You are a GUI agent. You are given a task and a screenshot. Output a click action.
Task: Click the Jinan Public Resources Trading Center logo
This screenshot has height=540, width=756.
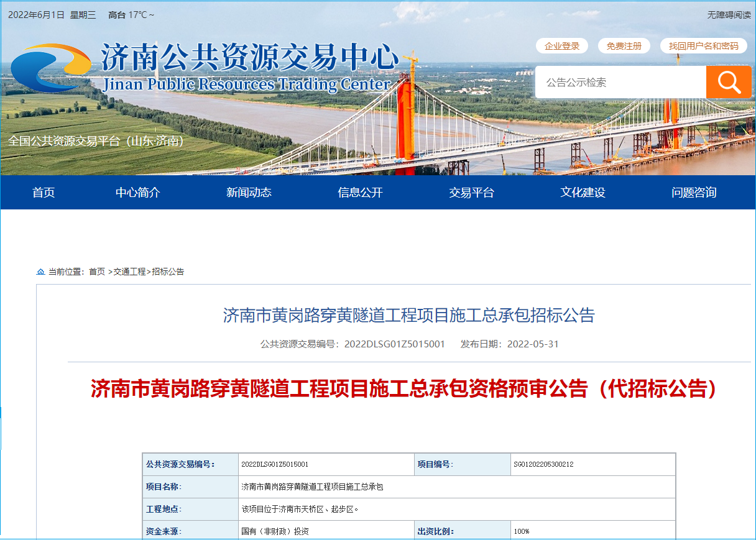pos(205,67)
